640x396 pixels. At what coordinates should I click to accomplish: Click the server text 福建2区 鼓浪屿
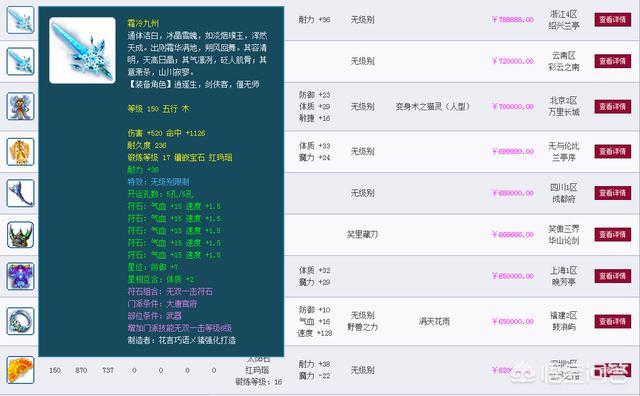pos(564,321)
